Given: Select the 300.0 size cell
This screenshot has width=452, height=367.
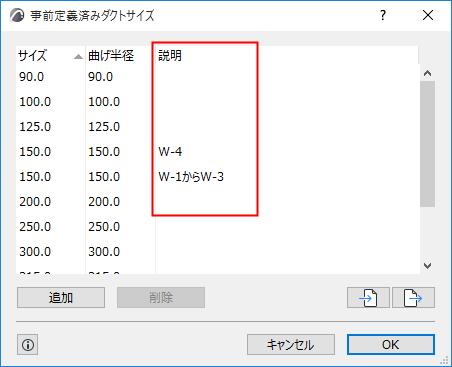Looking at the screenshot, I should (x=35, y=252).
